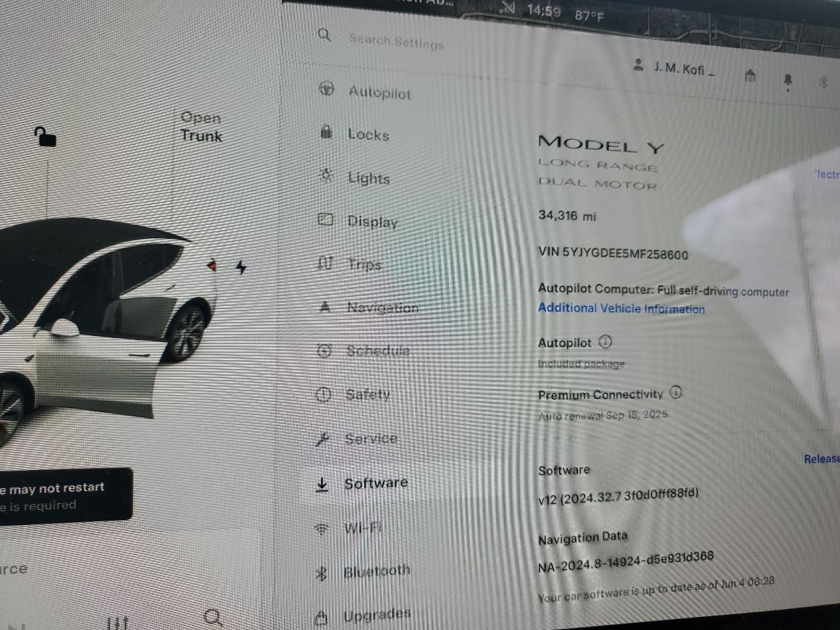
Task: Click the Trips route icon
Action: (x=325, y=263)
